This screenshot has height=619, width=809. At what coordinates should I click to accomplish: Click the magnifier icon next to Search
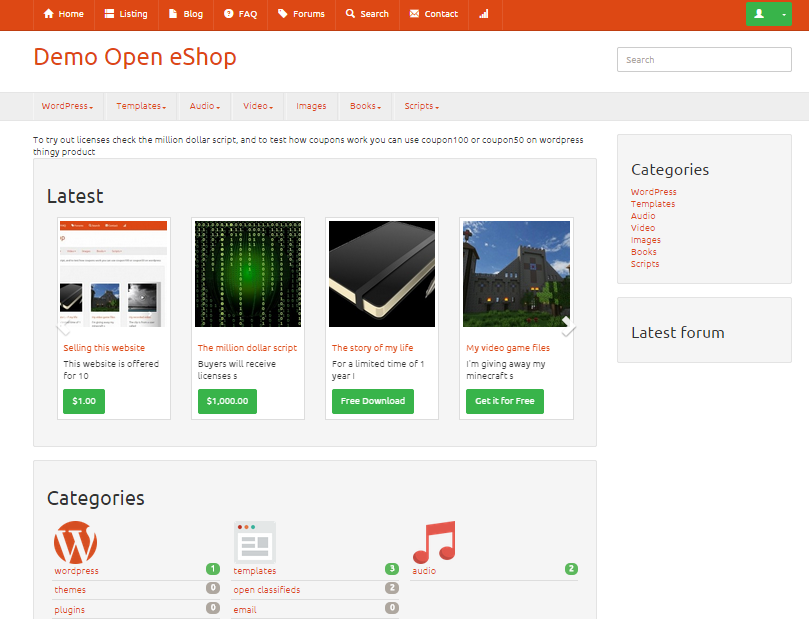click(x=350, y=14)
